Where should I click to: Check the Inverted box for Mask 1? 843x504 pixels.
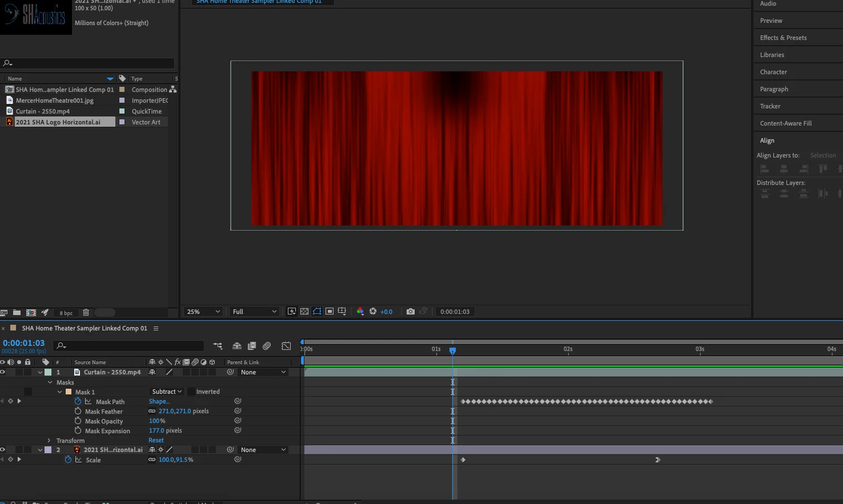click(x=191, y=392)
